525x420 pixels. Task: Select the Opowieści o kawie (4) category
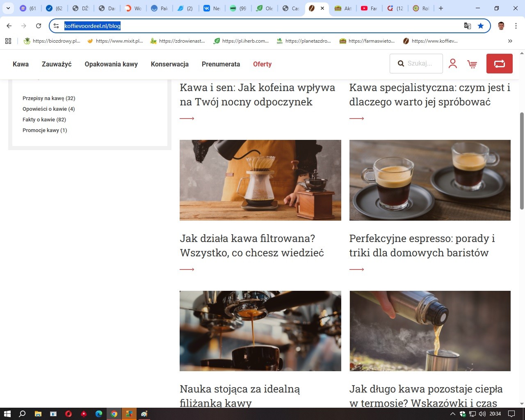pos(49,109)
